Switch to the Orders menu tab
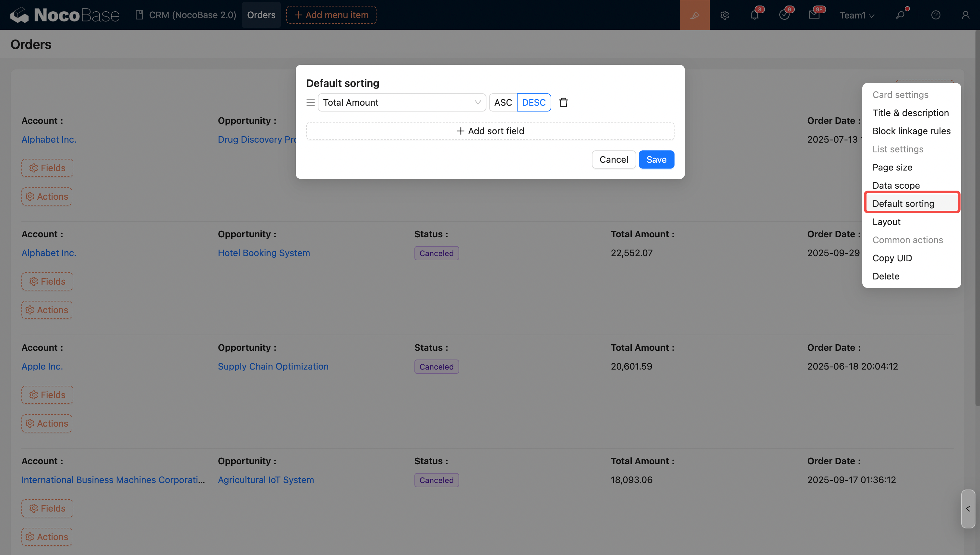The width and height of the screenshot is (980, 555). coord(261,15)
